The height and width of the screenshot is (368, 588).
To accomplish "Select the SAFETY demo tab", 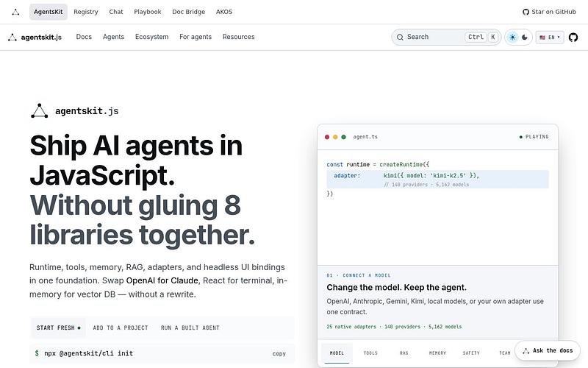I will [471, 353].
